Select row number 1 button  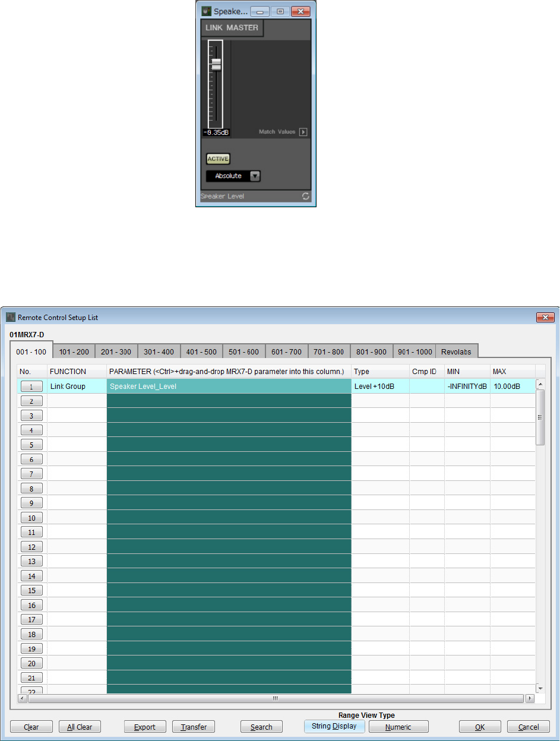pyautogui.click(x=31, y=387)
